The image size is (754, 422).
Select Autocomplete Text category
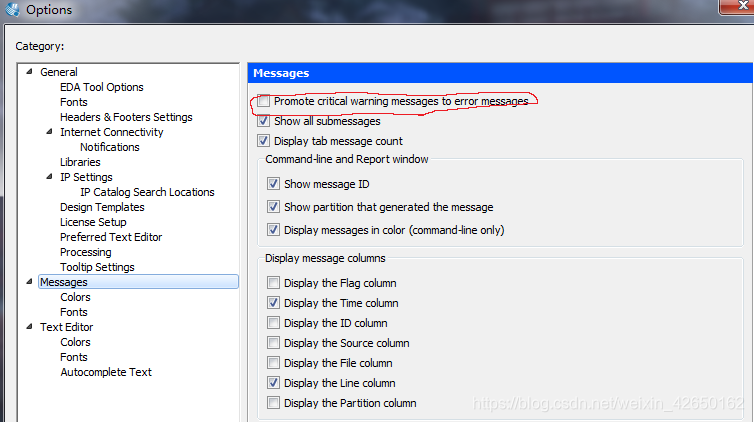(x=106, y=372)
